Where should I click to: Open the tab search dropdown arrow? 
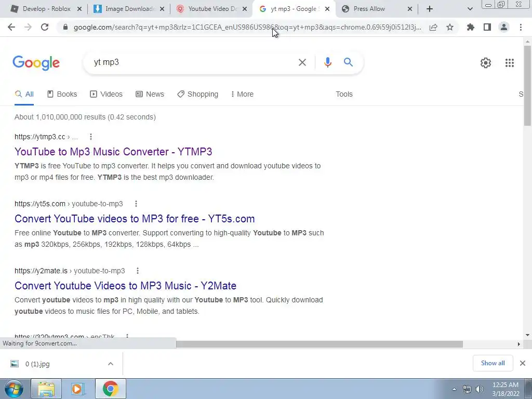470,9
